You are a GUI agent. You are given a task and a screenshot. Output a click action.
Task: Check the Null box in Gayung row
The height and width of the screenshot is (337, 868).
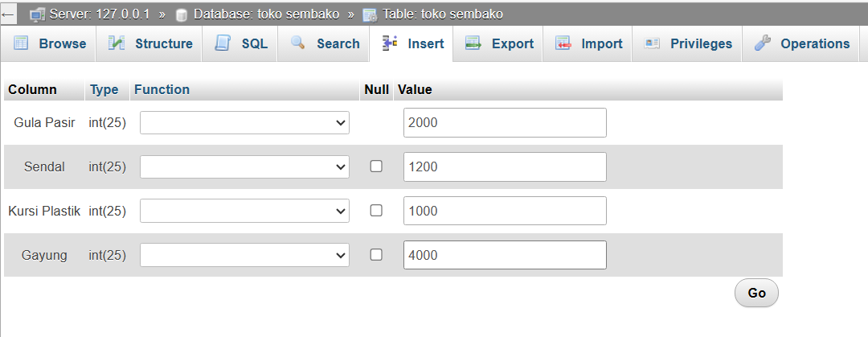[376, 255]
